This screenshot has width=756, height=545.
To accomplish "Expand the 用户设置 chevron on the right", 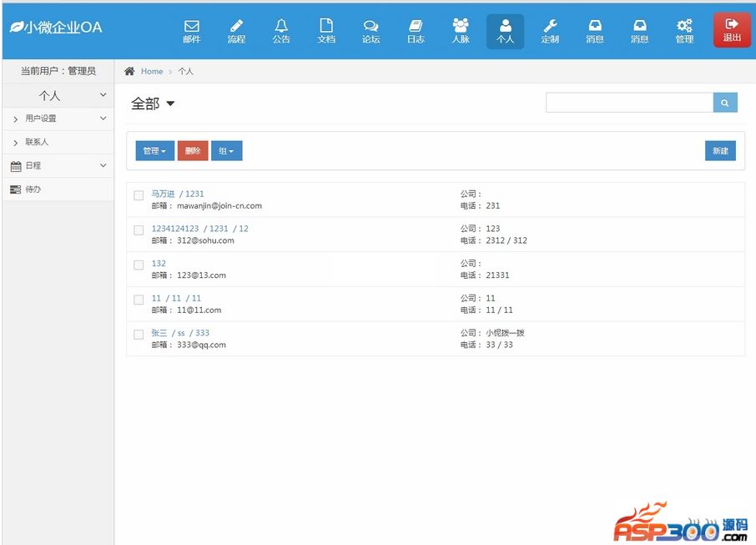I will (103, 119).
